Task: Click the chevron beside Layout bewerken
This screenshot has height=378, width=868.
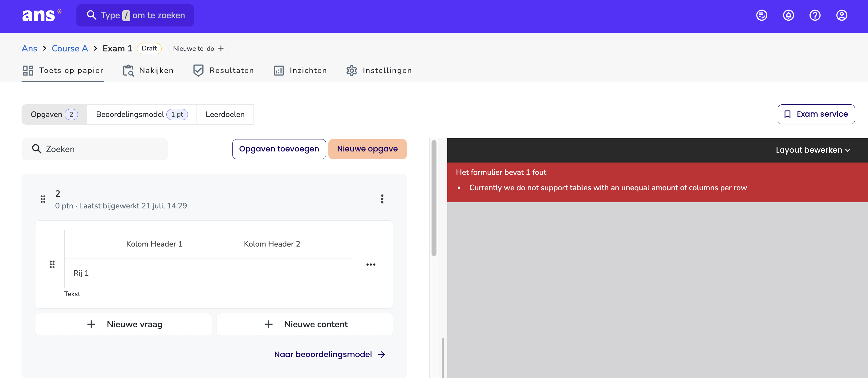Action: 847,151
